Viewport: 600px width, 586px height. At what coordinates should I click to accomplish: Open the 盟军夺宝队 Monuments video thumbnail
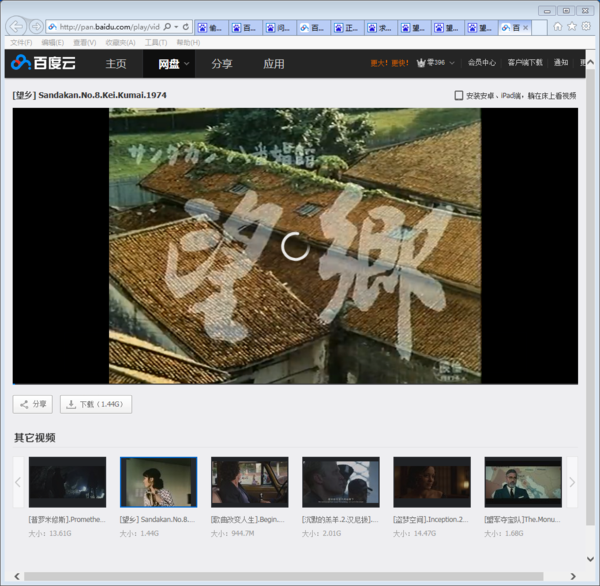[523, 482]
